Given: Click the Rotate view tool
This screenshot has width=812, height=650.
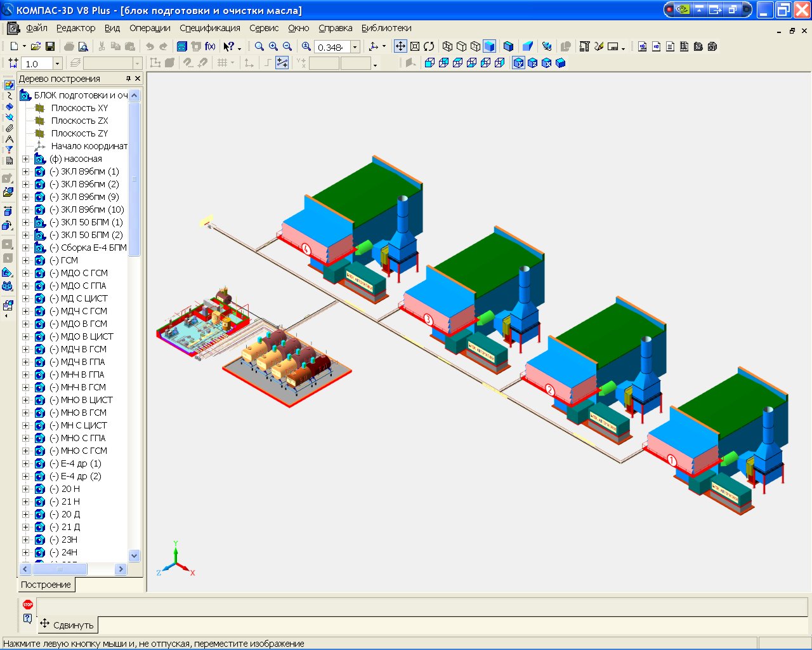Looking at the screenshot, I should click(429, 46).
